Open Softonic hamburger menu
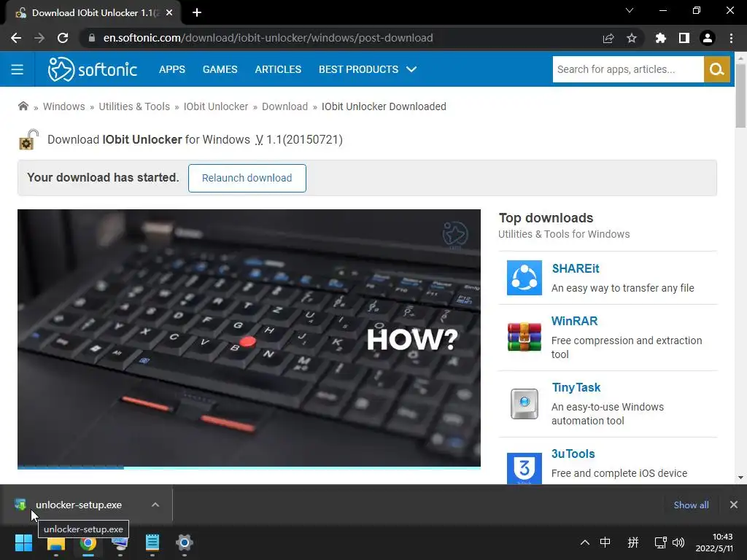The width and height of the screenshot is (747, 560). click(18, 69)
